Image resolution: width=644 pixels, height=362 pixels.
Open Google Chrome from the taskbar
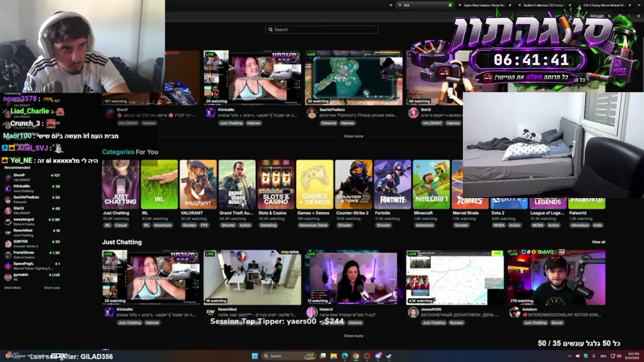356,356
